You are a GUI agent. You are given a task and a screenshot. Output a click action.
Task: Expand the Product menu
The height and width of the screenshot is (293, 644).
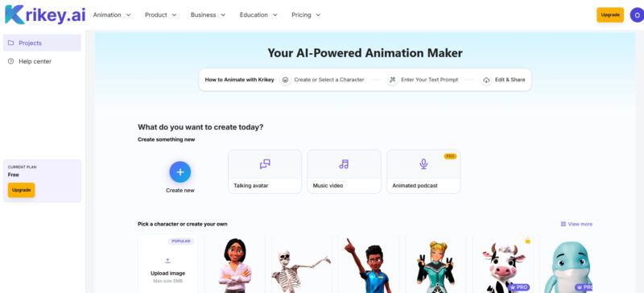tap(160, 14)
